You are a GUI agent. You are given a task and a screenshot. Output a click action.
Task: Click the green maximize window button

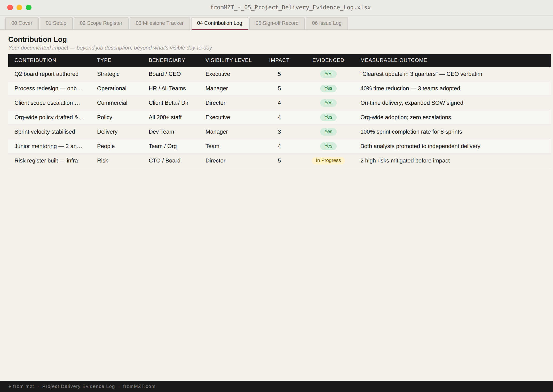click(x=29, y=7)
